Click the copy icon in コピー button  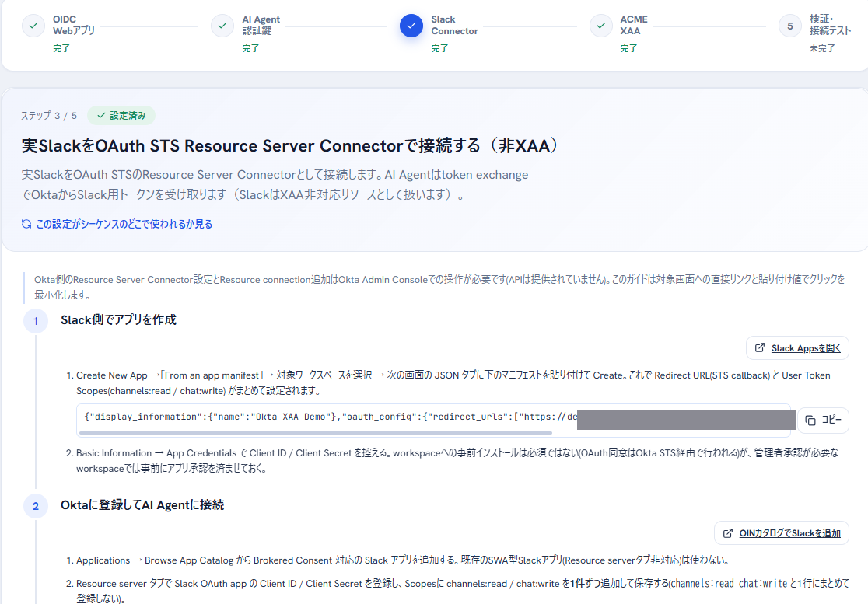[x=810, y=421]
